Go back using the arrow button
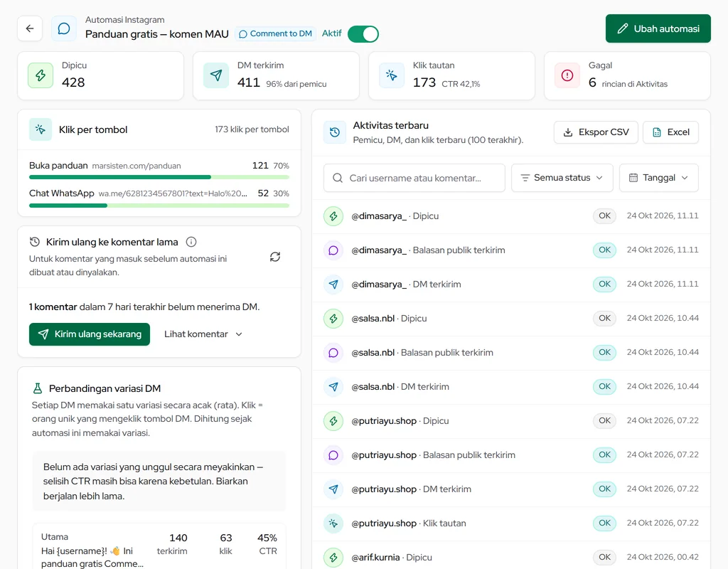This screenshot has height=569, width=728. 30,28
